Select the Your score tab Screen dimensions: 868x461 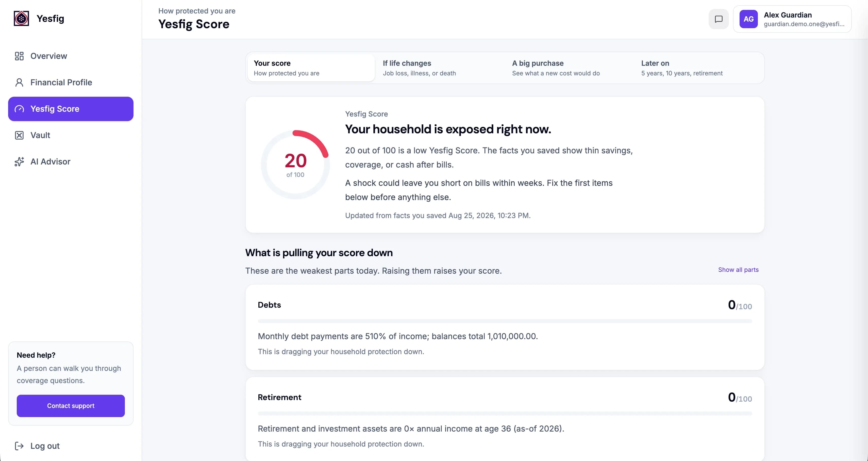[x=311, y=68]
